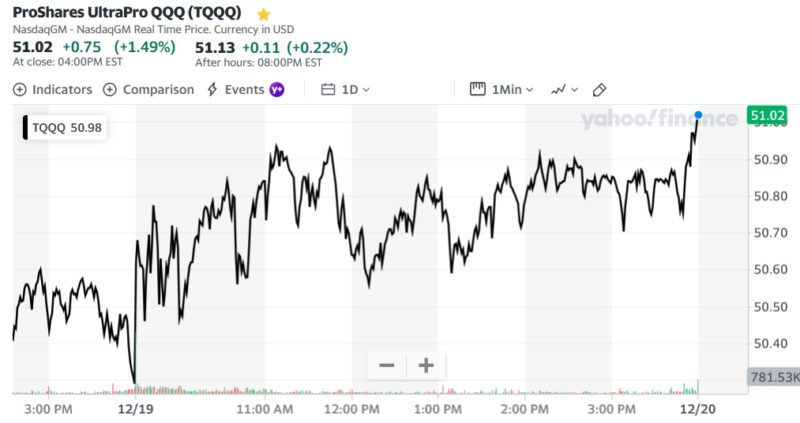Select the pencil draw tool
800x423 pixels.
pyautogui.click(x=600, y=89)
